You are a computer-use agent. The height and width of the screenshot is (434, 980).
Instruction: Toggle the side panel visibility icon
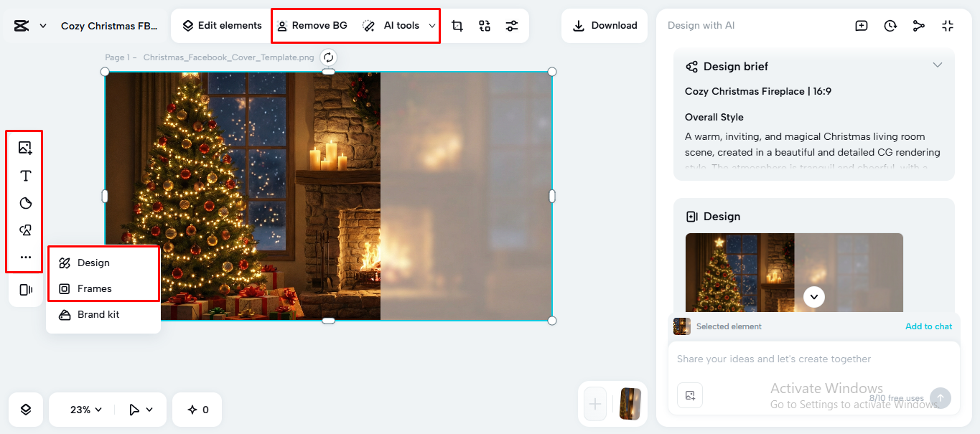tap(25, 289)
